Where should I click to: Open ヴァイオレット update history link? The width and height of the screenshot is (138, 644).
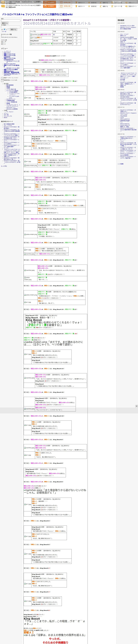pos(124,78)
